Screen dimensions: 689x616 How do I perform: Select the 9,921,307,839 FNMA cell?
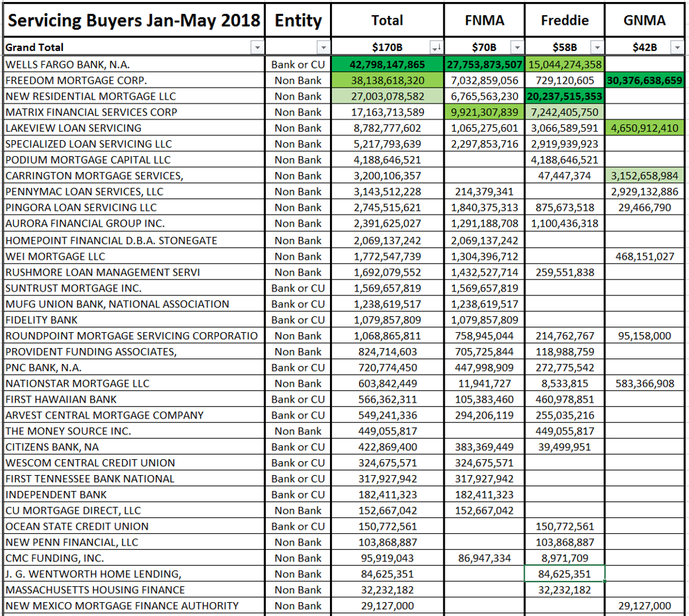484,112
